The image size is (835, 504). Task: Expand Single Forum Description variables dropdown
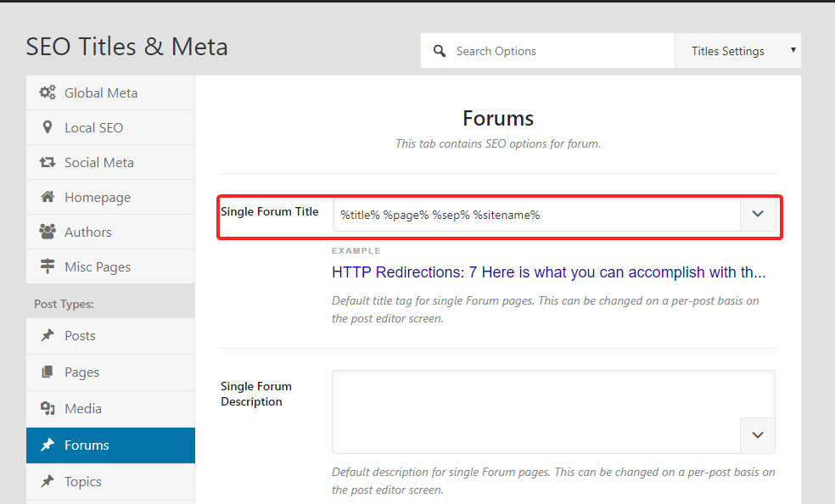[x=758, y=434]
